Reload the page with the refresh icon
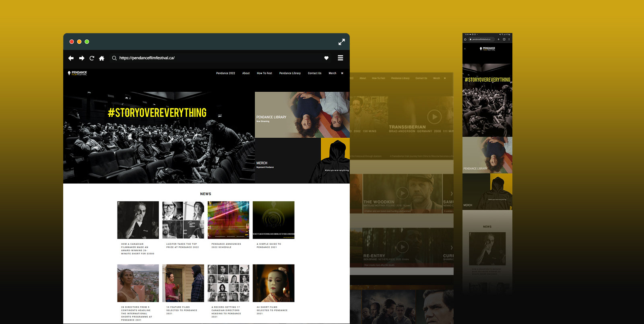The width and height of the screenshot is (644, 324). click(92, 58)
